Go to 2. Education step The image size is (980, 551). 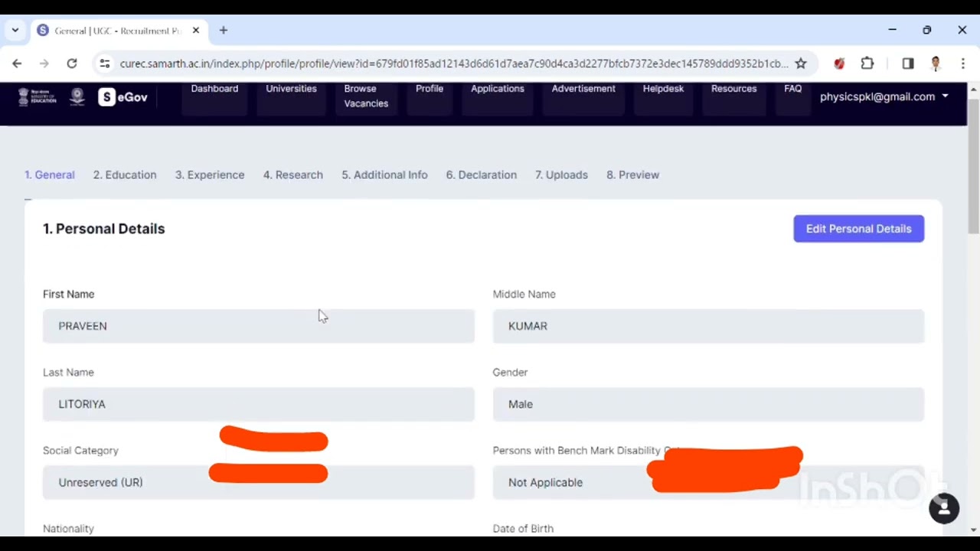(125, 174)
